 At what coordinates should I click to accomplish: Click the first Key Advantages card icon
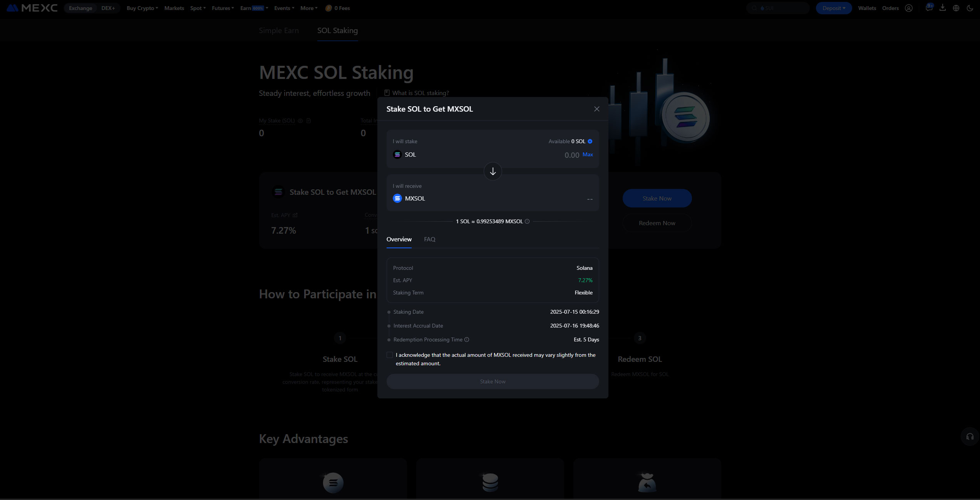pos(333,482)
